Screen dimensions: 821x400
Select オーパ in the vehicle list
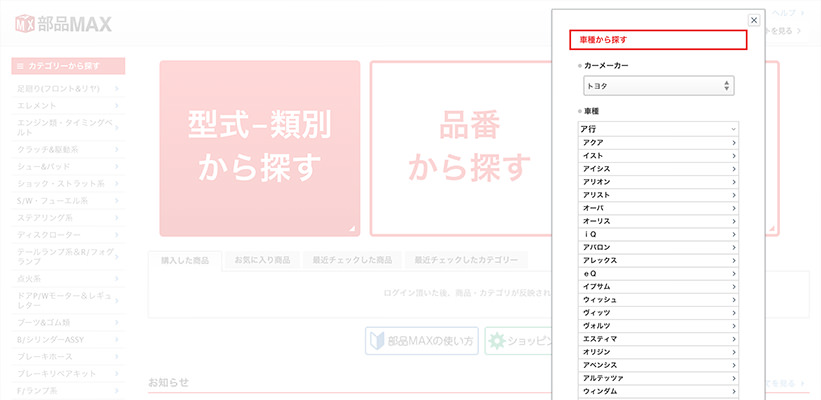(658, 208)
